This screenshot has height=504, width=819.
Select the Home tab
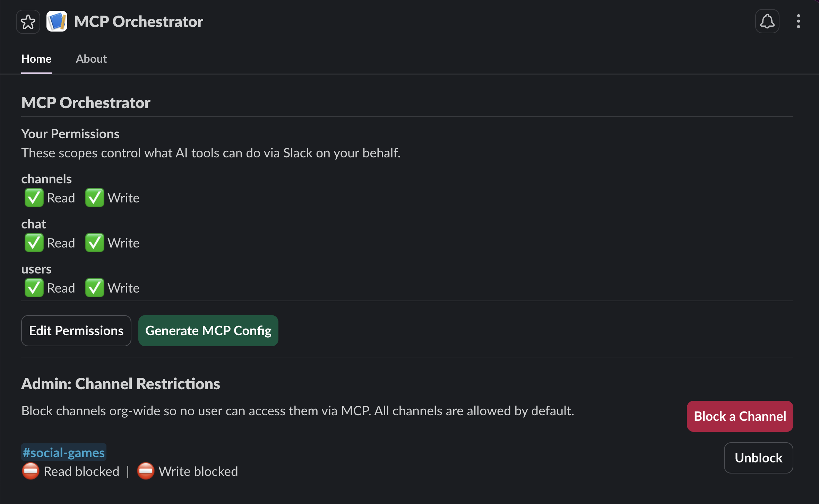click(36, 59)
